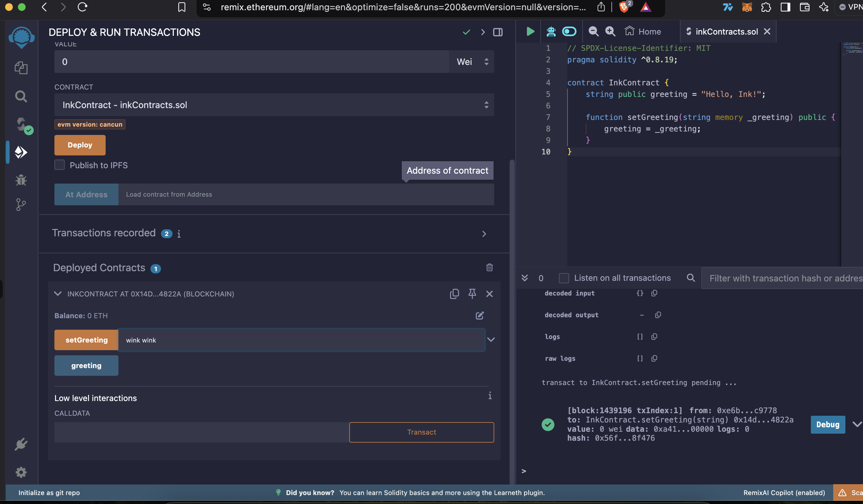Screen dimensions: 863x504
Task: Open the Search in files sidebar icon
Action: coord(21,97)
